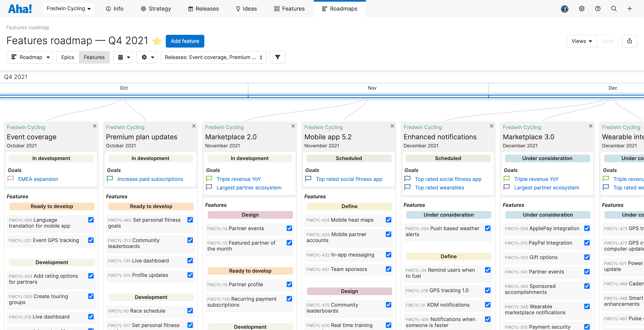Open the Ideas section

pos(246,9)
